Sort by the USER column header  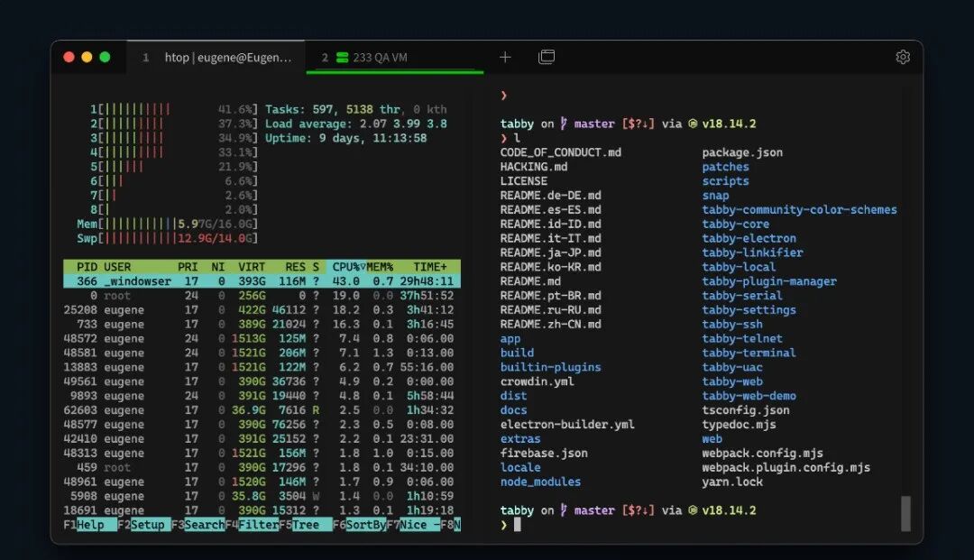117,267
